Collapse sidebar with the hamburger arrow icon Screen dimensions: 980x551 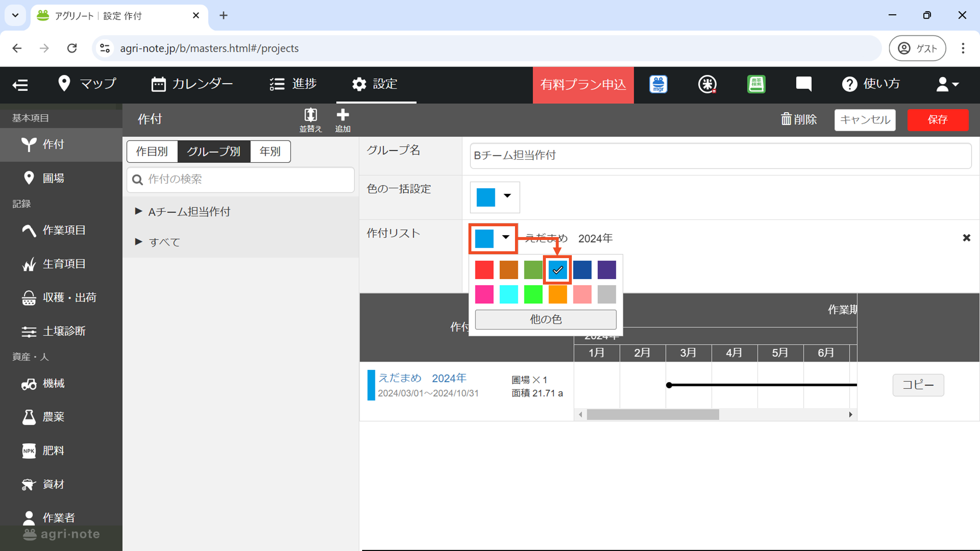tap(20, 85)
